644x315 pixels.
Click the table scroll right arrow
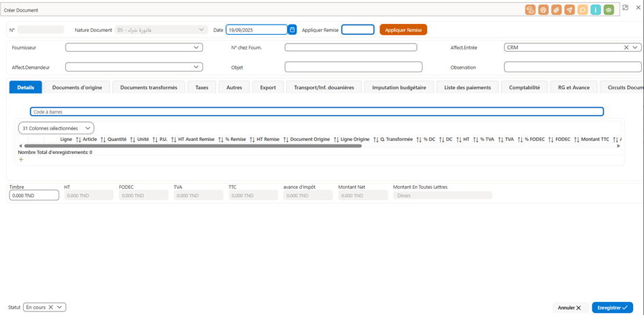pyautogui.click(x=619, y=146)
